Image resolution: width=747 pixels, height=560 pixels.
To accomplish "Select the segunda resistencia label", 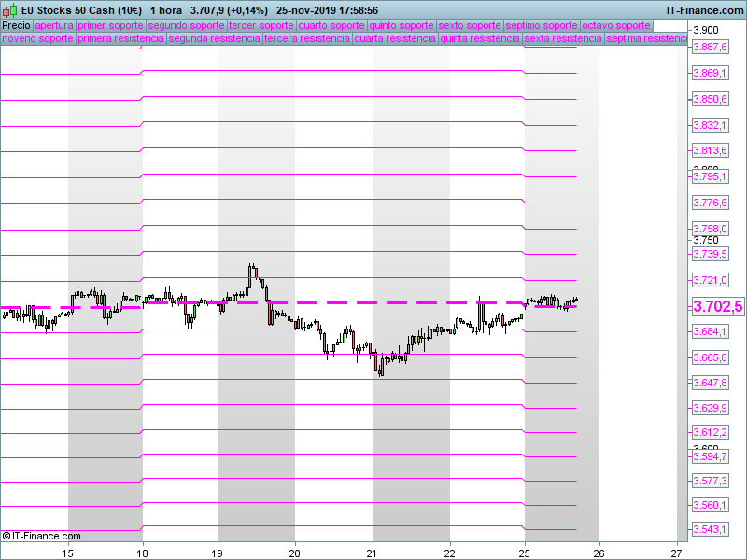I will [215, 38].
